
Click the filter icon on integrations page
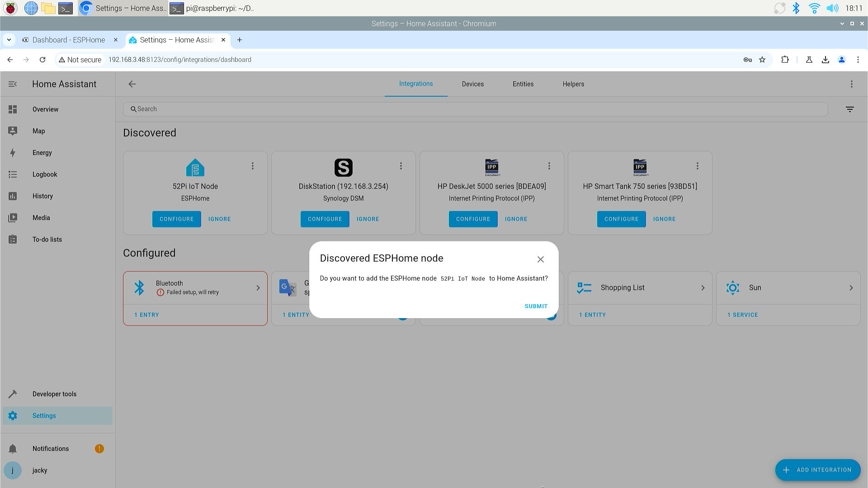[x=849, y=109]
